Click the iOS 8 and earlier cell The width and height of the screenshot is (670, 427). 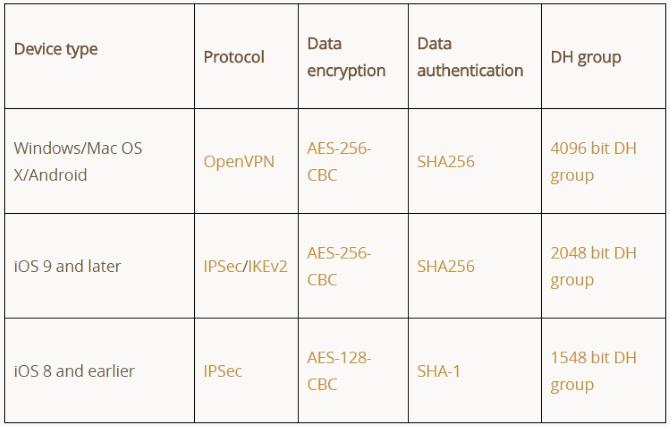click(x=74, y=371)
